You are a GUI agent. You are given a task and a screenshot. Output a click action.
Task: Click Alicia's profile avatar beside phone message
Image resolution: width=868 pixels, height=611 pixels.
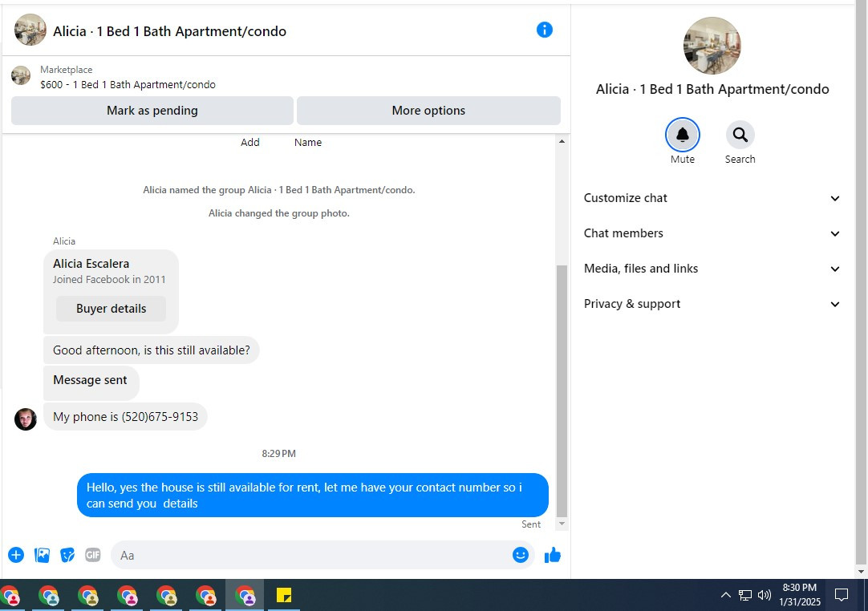tap(26, 419)
